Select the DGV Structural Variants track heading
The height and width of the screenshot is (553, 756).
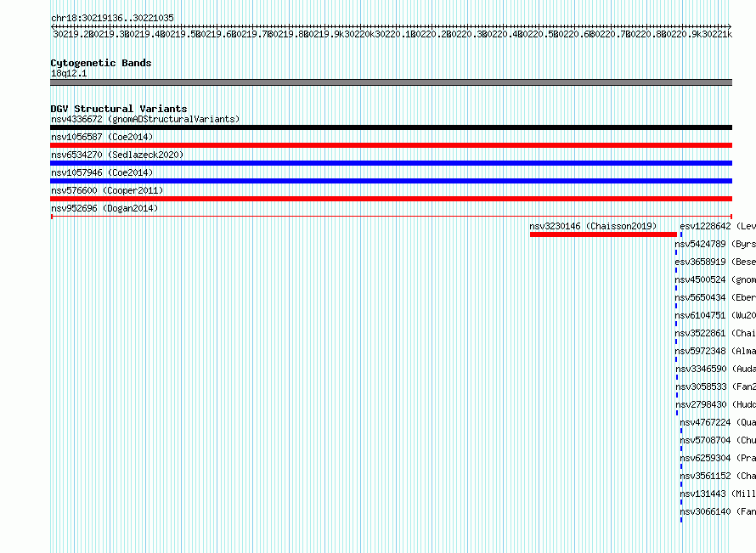(x=119, y=109)
